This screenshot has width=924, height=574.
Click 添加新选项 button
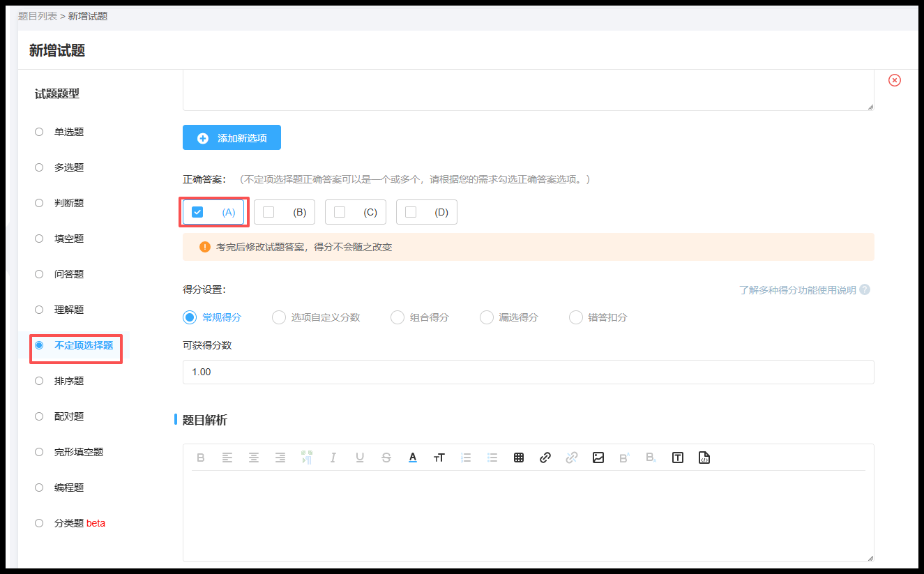[x=232, y=138]
